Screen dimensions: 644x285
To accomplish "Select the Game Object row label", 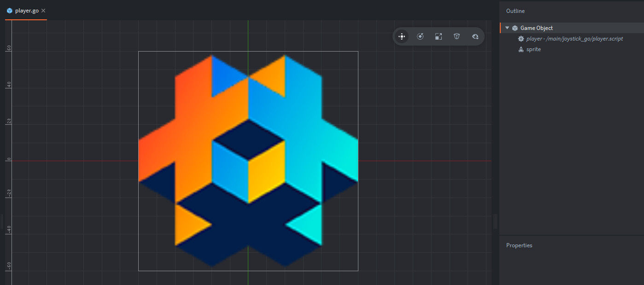I will [537, 28].
